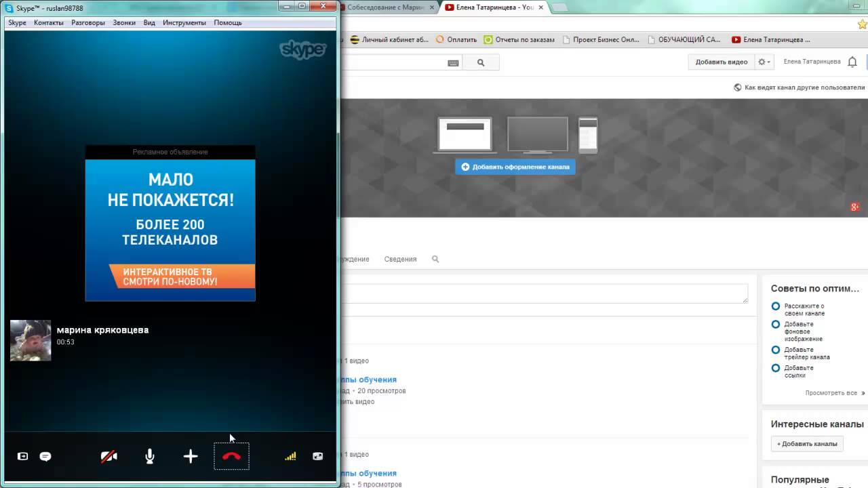Click the YouTube search magnifier button

[481, 62]
